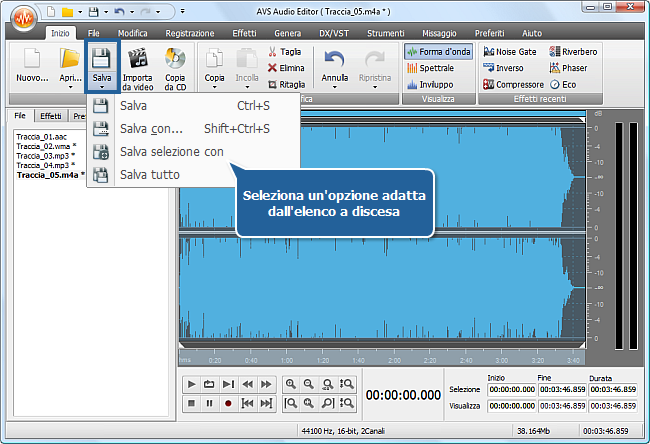Open the Effetti ribbon tab
The image size is (650, 444).
point(245,33)
